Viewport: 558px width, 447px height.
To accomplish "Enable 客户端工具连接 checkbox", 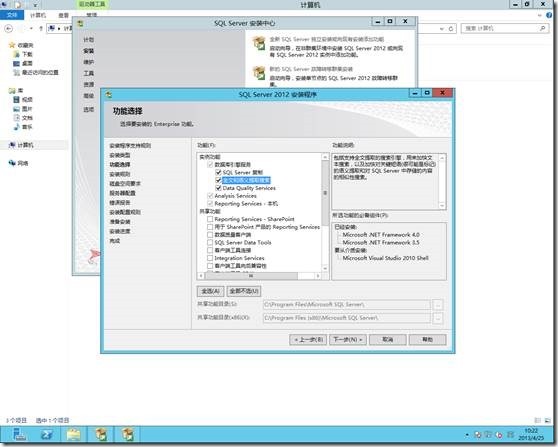I will point(210,250).
